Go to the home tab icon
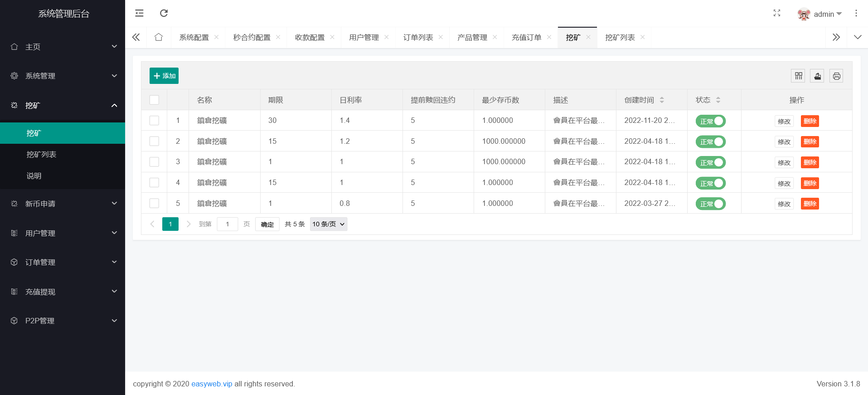The image size is (868, 395). pyautogui.click(x=159, y=38)
